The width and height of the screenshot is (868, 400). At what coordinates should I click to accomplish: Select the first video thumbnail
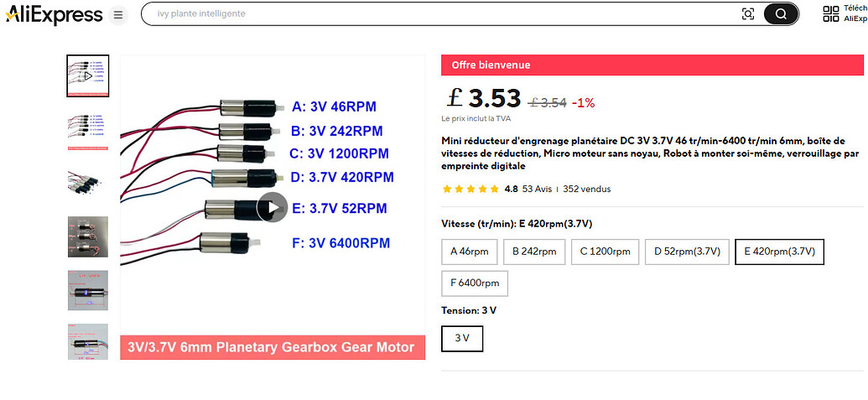tap(87, 75)
